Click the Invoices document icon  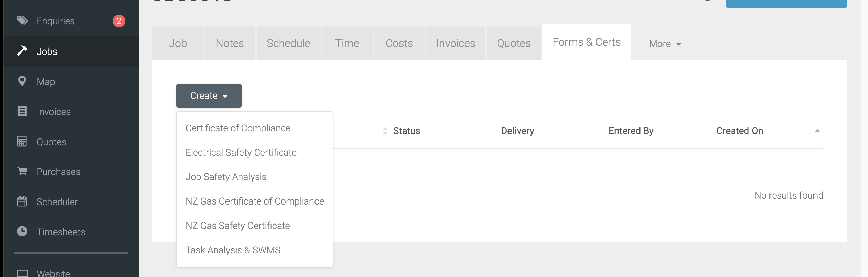pyautogui.click(x=22, y=111)
